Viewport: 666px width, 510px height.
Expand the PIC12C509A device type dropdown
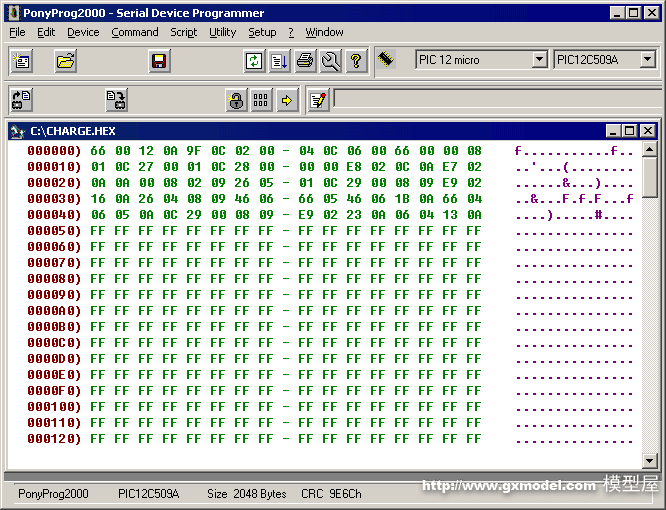click(647, 60)
